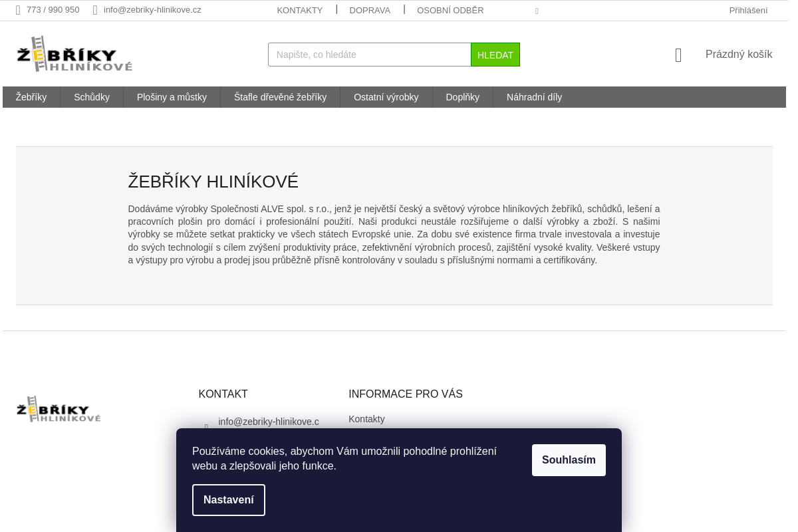Image resolution: width=798 pixels, height=532 pixels.
Task: Open the Doplňky category dropdown
Action: [462, 97]
